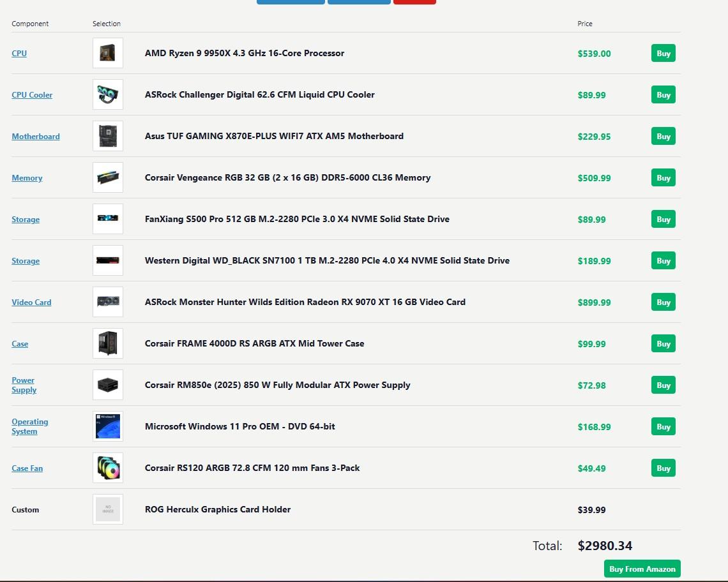Click the Western Digital WD_BLACK SN7100 name
Screen dimensions: 728x582
[327, 260]
